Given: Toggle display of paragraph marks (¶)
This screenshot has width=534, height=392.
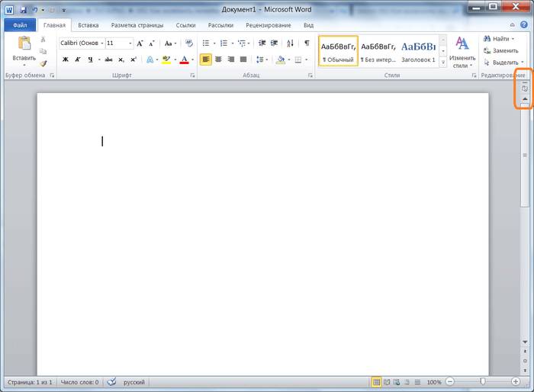Looking at the screenshot, I should click(x=307, y=43).
